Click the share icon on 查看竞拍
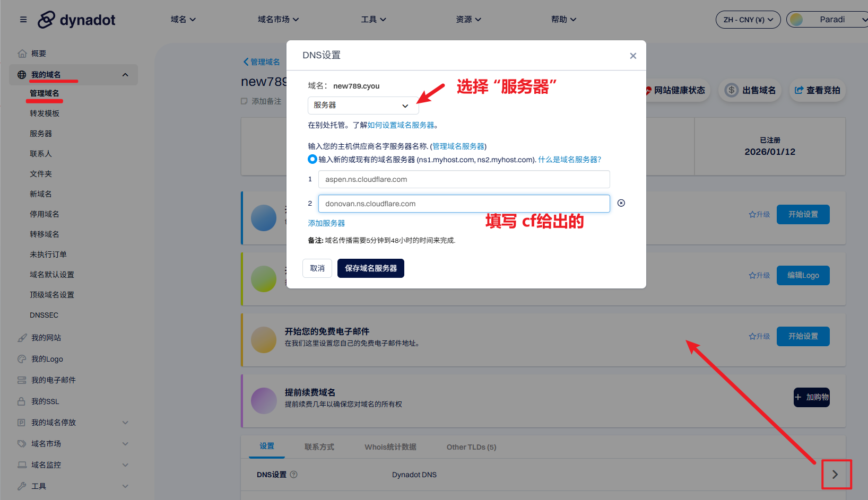The image size is (868, 500). pyautogui.click(x=799, y=90)
